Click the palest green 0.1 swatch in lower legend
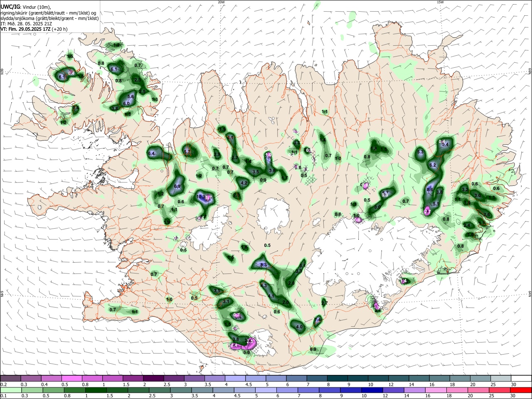This screenshot has width=532, height=399. 11,390
